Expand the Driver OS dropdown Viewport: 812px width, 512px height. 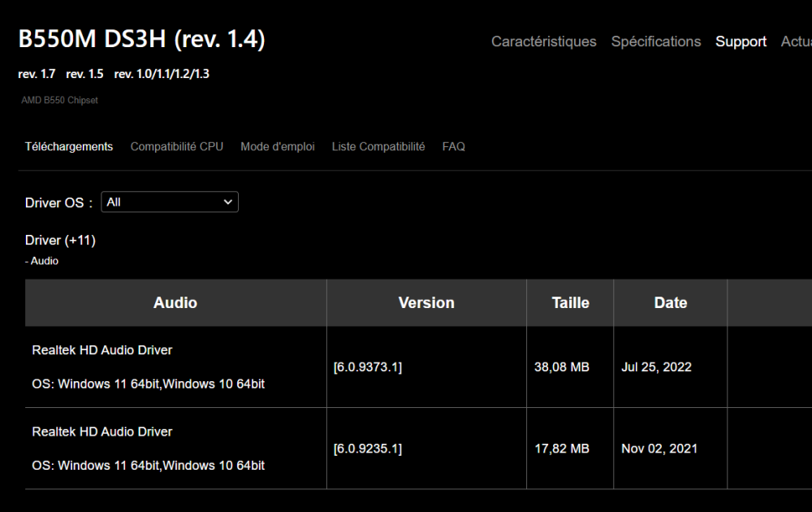click(x=169, y=202)
